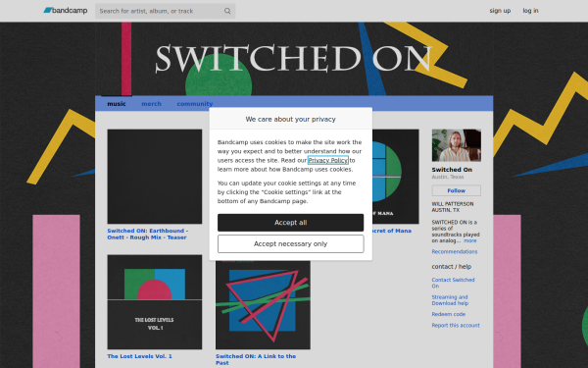Screen dimensions: 588x368
Task: Follow the Switched On artist
Action: 457,190
